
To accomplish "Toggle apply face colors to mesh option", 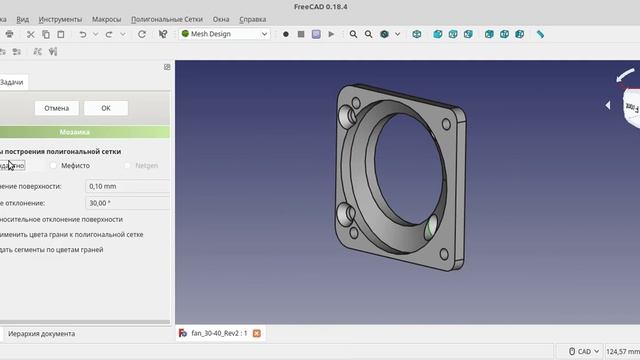I will [71, 235].
